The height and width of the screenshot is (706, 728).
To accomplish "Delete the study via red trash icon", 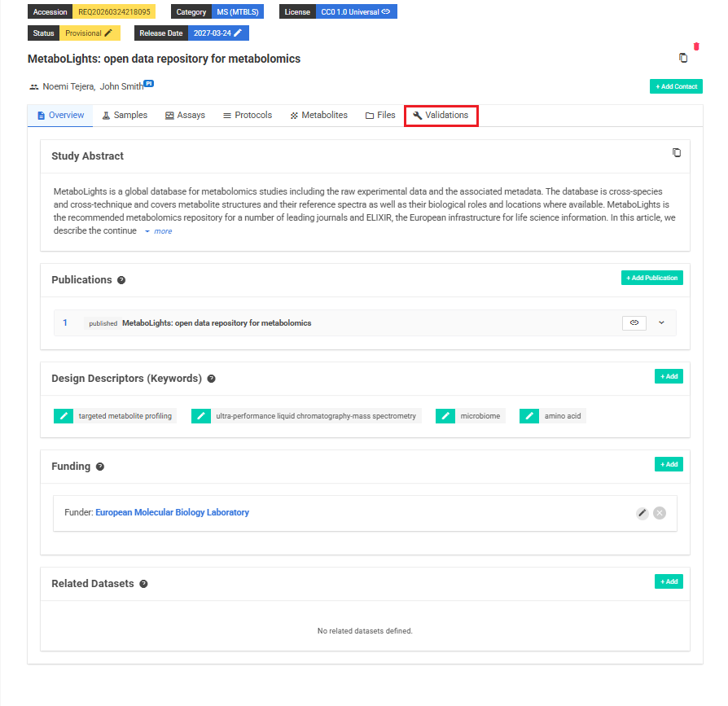I will (696, 48).
